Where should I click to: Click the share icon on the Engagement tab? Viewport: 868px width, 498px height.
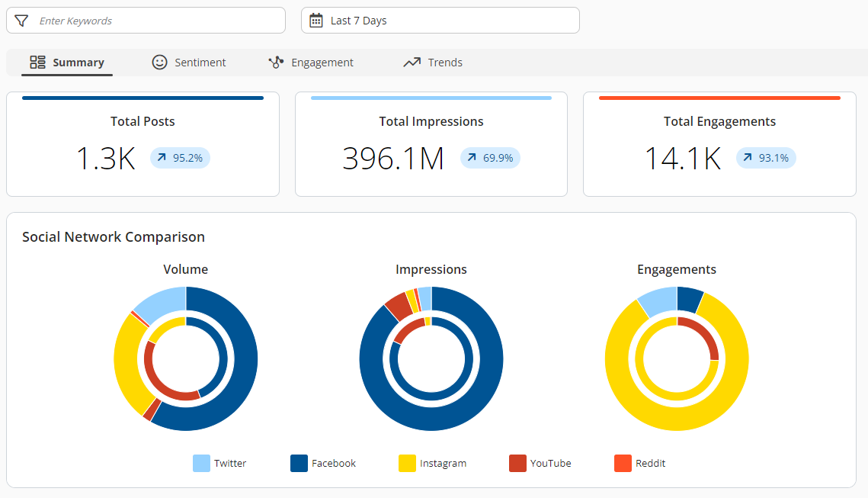(275, 62)
